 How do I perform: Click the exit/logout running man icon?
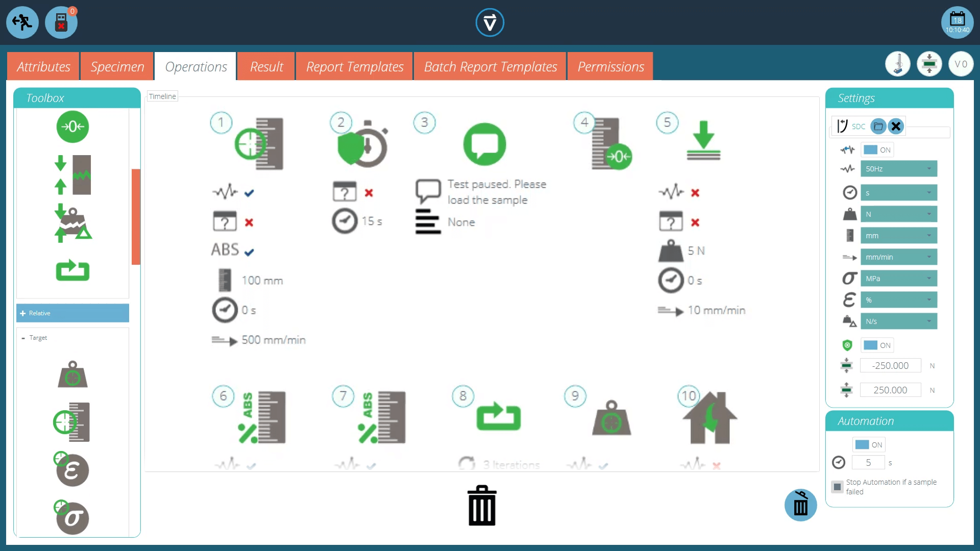click(22, 22)
